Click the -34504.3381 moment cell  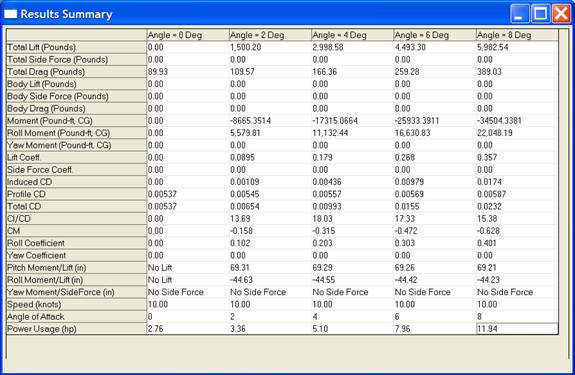point(517,121)
